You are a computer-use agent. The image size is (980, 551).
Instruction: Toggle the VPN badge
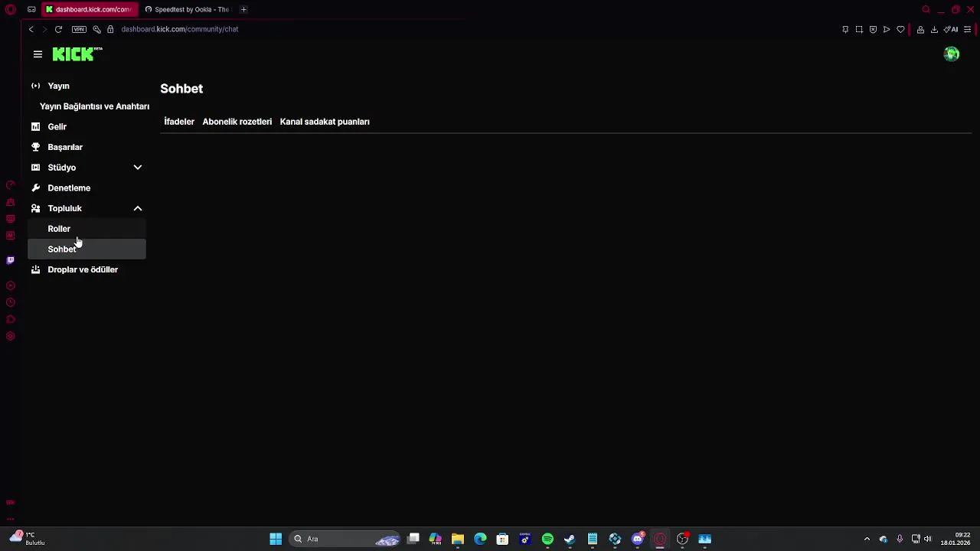pos(79,29)
